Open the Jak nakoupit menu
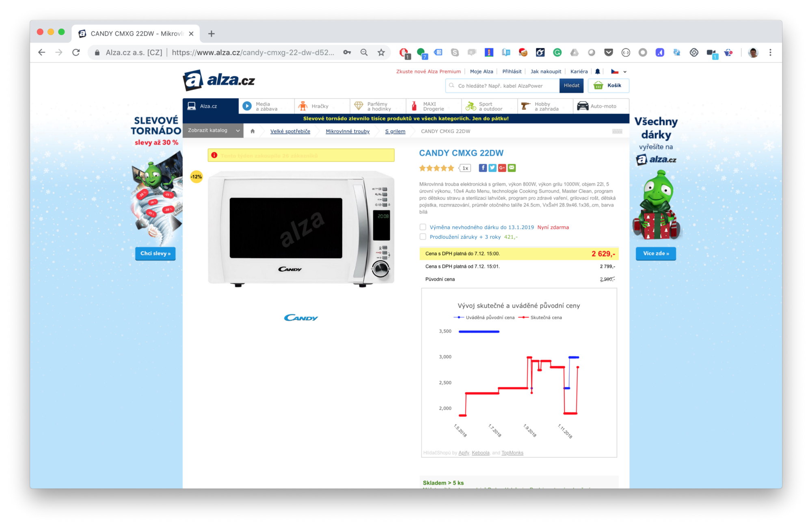 pos(546,71)
